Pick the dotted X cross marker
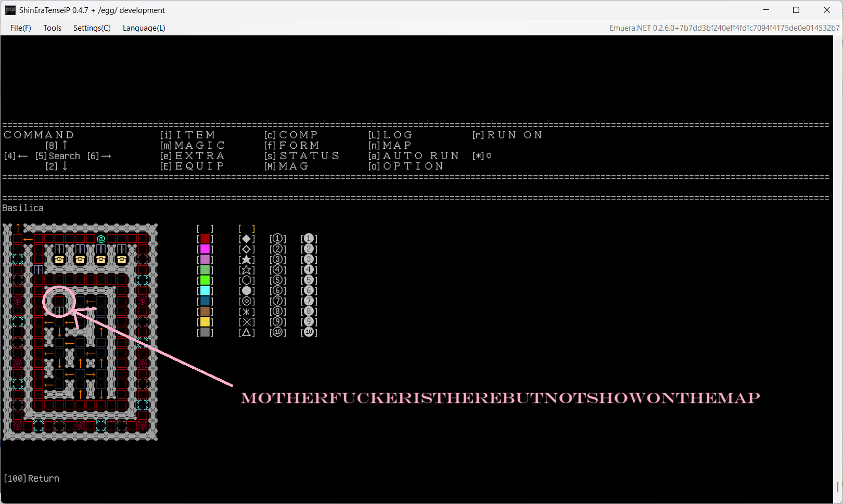This screenshot has width=843, height=504. pyautogui.click(x=247, y=322)
